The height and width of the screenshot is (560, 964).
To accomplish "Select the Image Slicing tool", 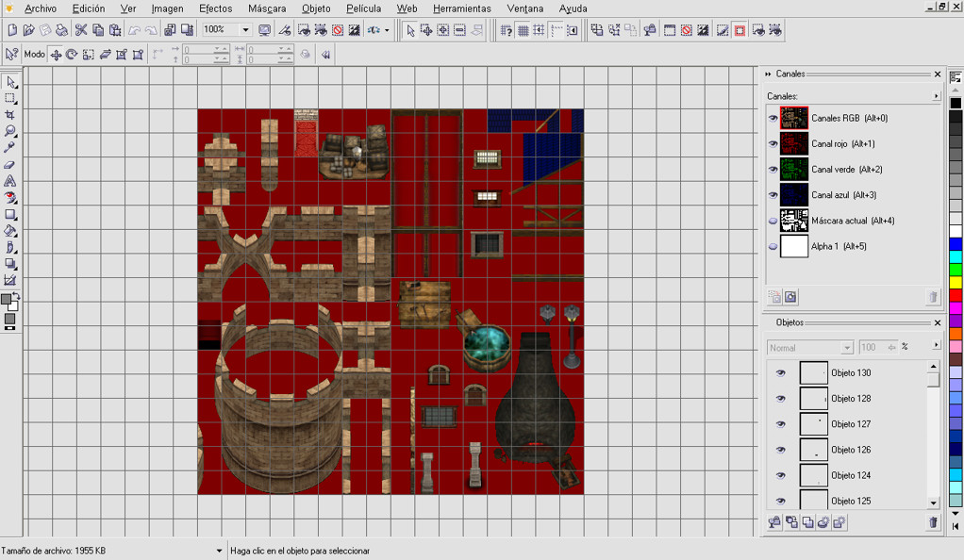I will pyautogui.click(x=10, y=280).
